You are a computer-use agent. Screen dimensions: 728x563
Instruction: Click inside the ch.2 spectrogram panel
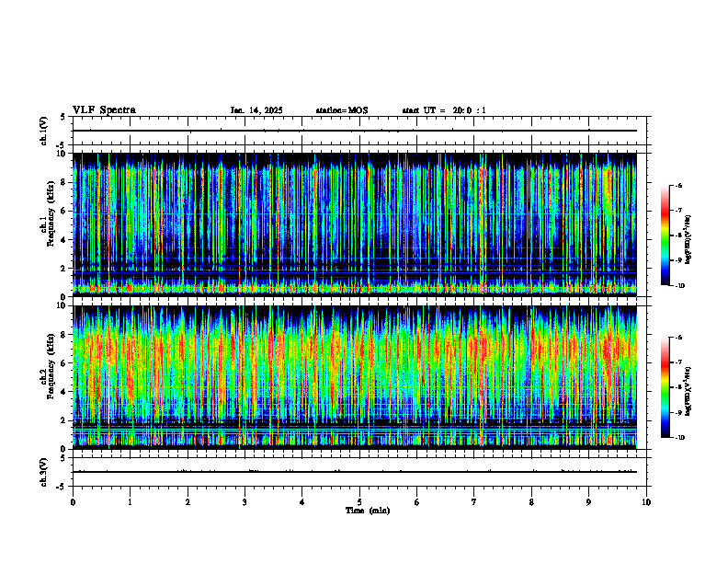click(355, 377)
